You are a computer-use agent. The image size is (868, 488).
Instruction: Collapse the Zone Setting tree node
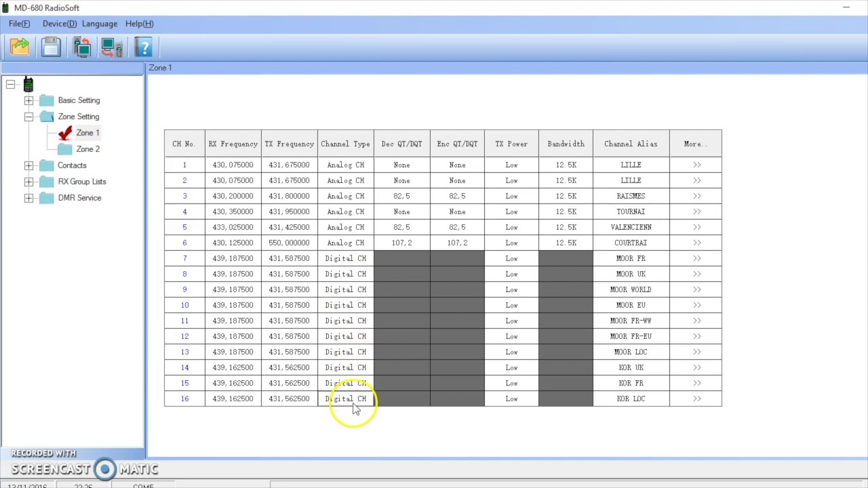(28, 117)
